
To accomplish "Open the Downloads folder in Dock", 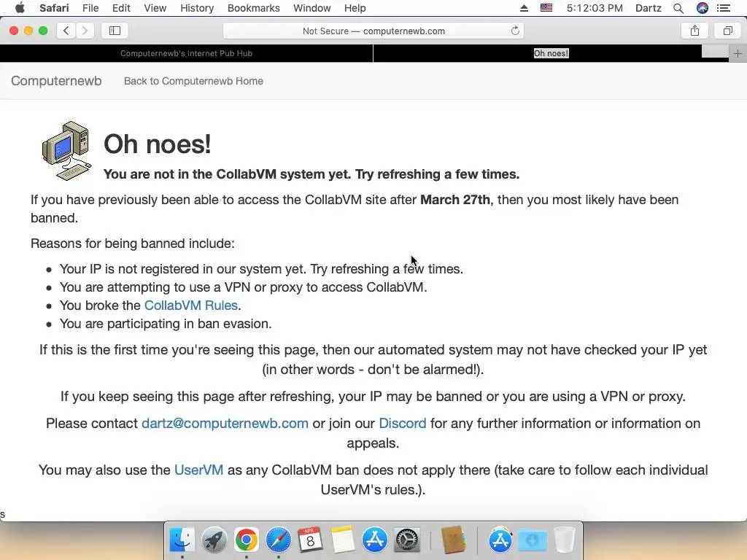I will pyautogui.click(x=532, y=540).
